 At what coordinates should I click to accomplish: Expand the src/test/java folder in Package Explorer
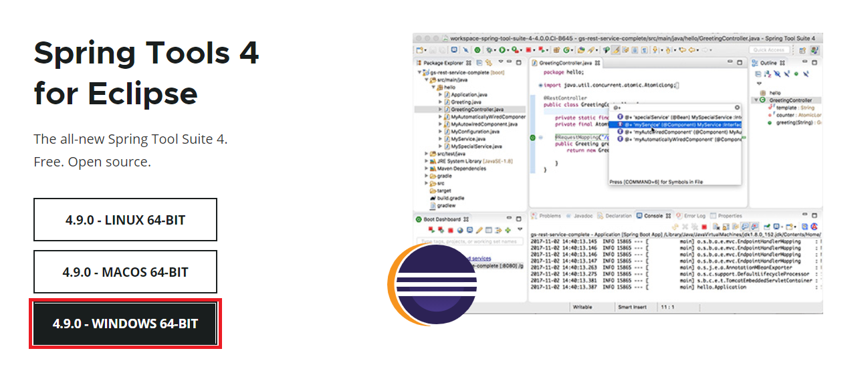[426, 154]
